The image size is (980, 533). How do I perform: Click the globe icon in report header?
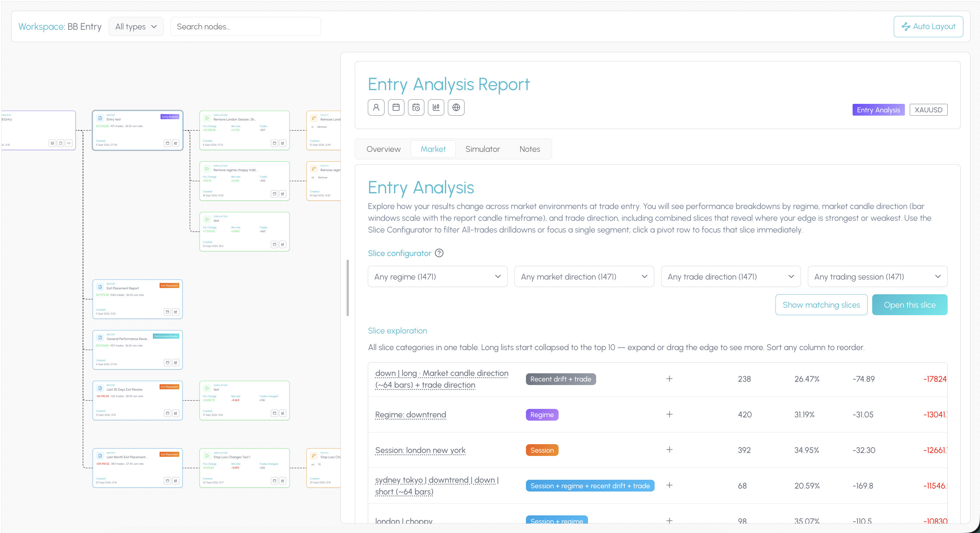click(456, 107)
